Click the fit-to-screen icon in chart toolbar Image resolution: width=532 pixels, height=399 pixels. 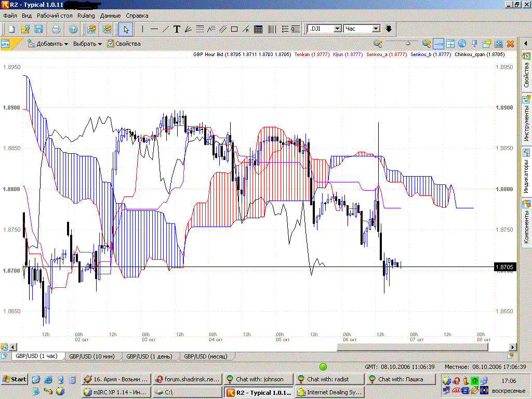pos(499,44)
